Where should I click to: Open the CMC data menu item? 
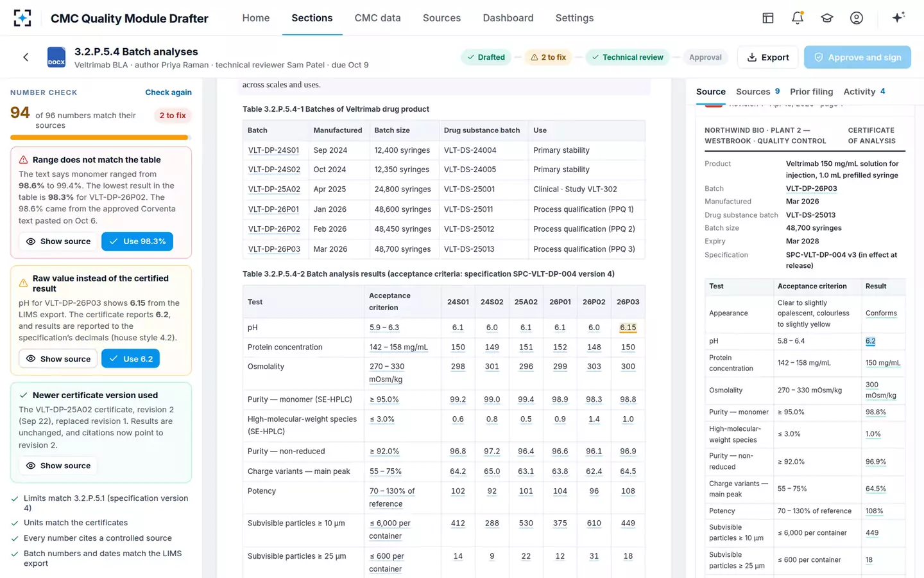tap(377, 18)
